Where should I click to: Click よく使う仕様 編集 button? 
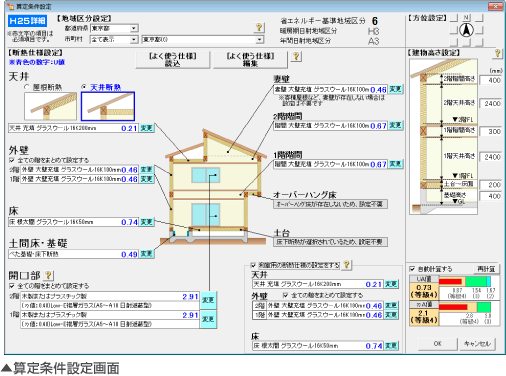coord(250,60)
